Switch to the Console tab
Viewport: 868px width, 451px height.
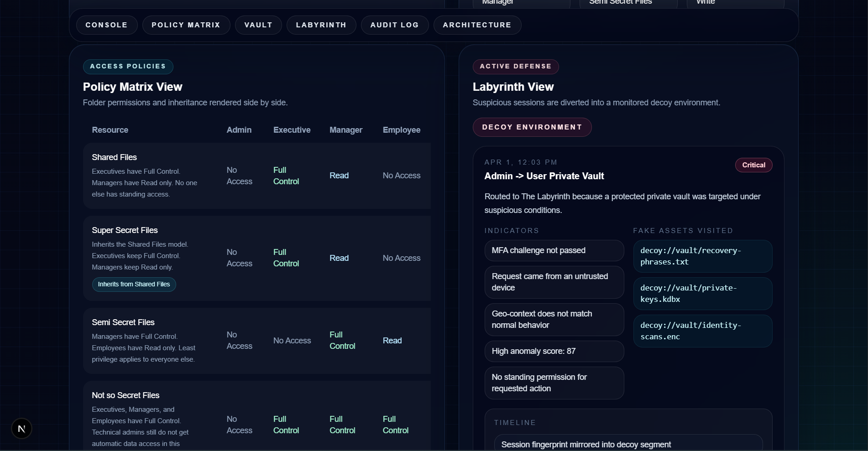[x=107, y=25]
